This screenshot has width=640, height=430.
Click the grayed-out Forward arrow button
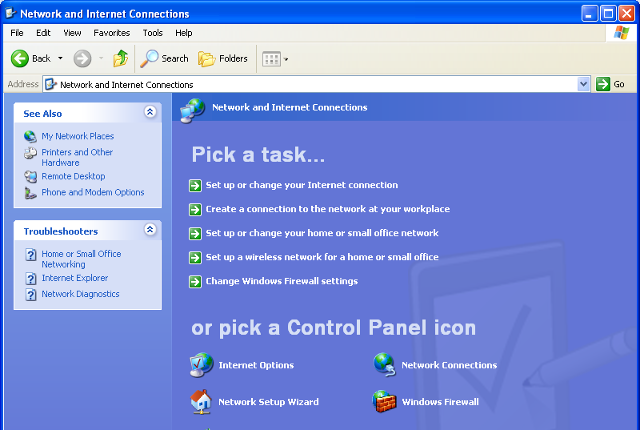point(82,59)
